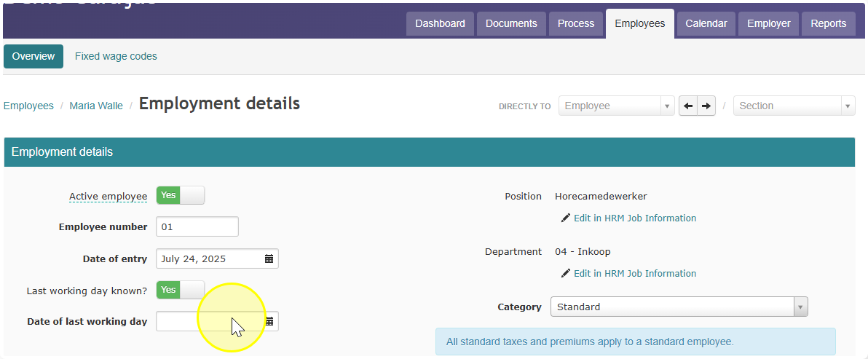Screen dimensions: 868x359
Task: Click the Employees breadcrumb link
Action: 28,106
